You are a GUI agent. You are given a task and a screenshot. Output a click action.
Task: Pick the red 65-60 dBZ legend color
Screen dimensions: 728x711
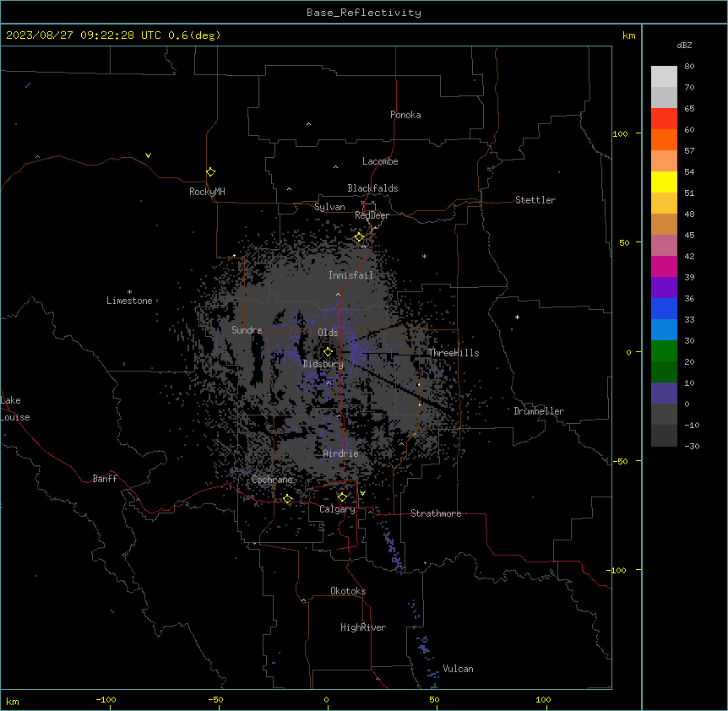tap(664, 118)
